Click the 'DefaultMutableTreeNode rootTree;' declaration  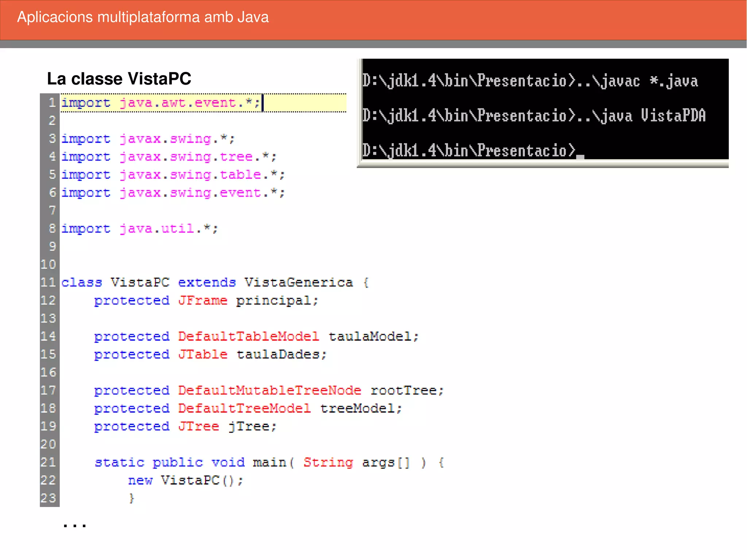click(x=269, y=390)
